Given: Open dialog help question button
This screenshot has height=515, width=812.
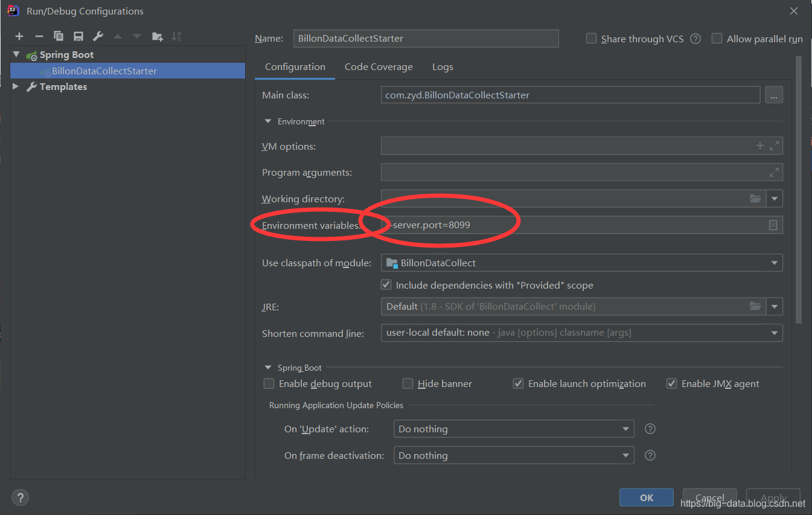Looking at the screenshot, I should click(20, 497).
